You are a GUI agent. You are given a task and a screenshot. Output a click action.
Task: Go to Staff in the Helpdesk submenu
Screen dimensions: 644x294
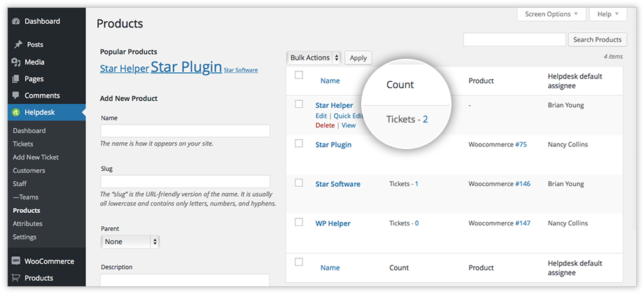20,184
